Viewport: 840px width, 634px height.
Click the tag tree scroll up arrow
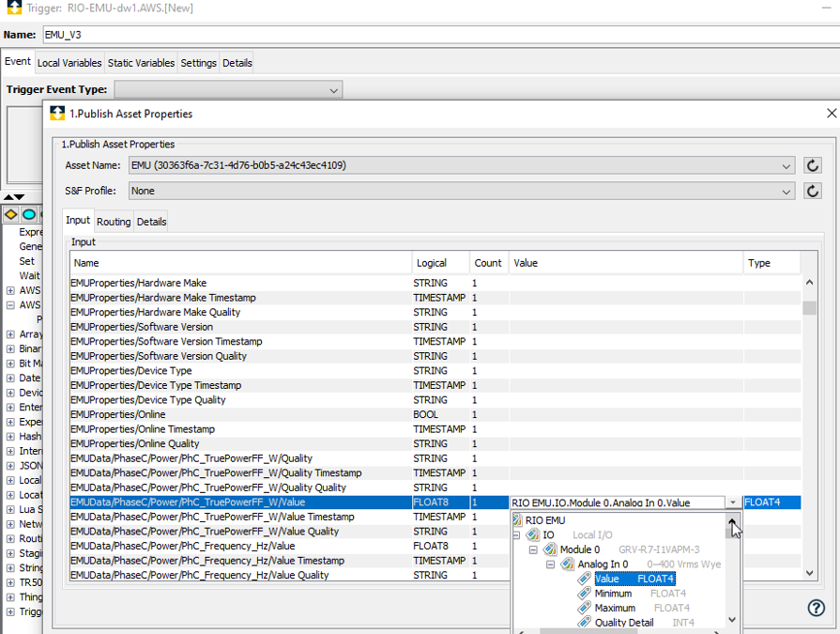coord(732,519)
